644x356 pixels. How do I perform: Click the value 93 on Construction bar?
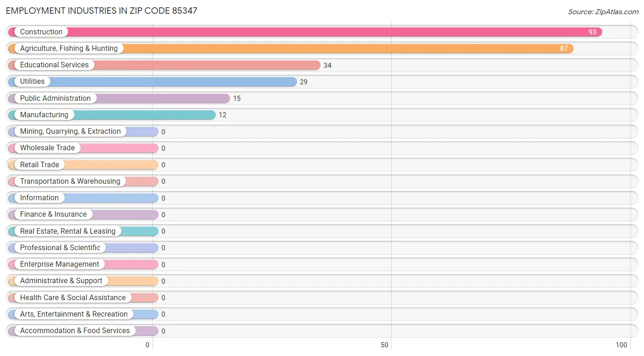tap(593, 32)
